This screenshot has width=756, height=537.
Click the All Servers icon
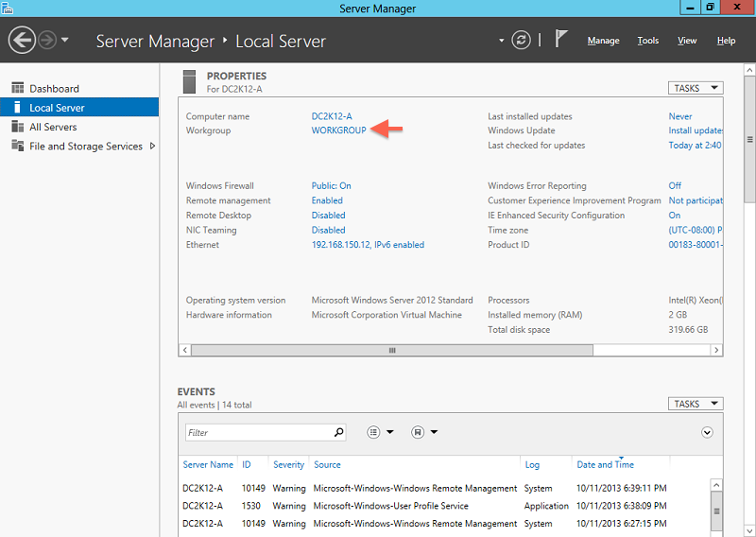pos(18,127)
